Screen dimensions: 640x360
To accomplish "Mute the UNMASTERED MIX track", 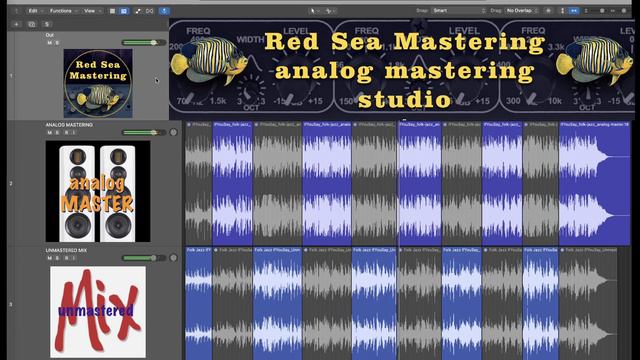I will (50, 258).
